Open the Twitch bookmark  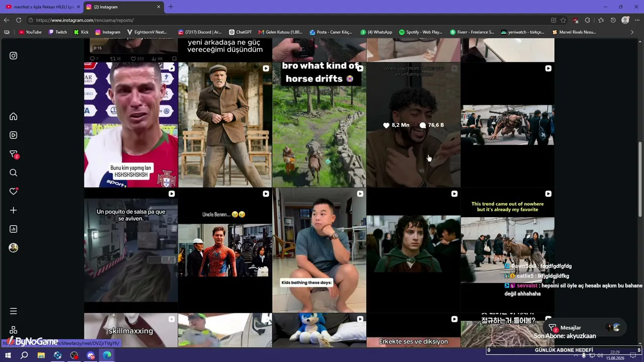click(58, 32)
